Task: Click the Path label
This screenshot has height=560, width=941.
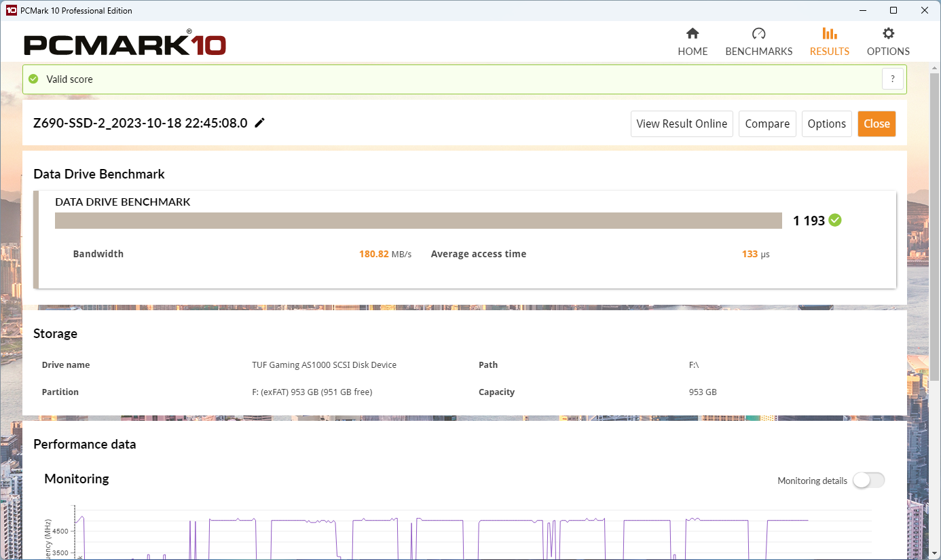Action: [x=488, y=365]
